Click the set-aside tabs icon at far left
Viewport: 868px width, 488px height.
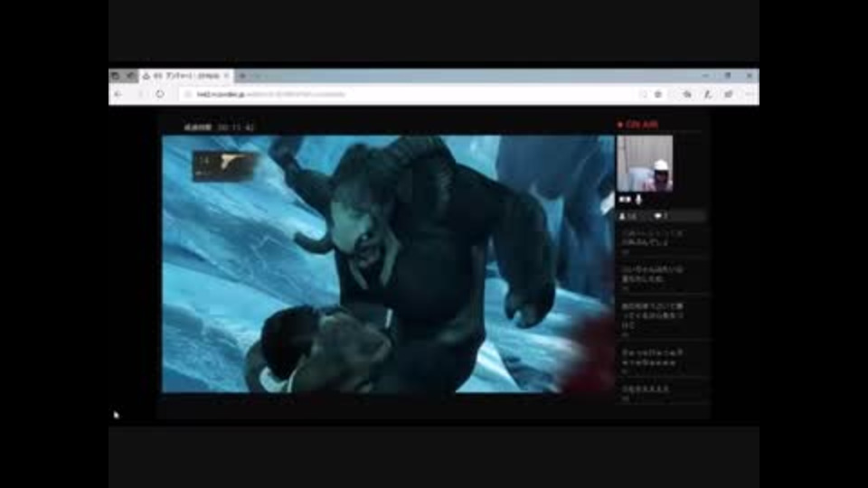[x=115, y=76]
